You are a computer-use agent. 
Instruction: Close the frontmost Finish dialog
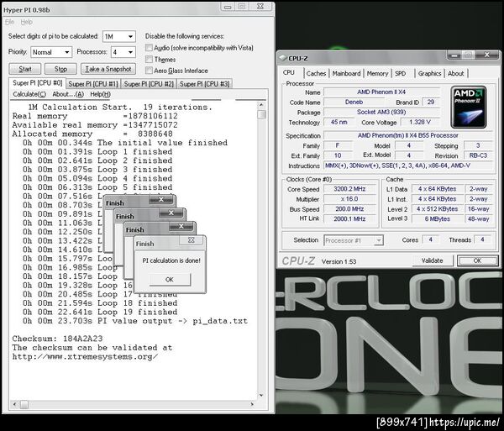coord(191,240)
